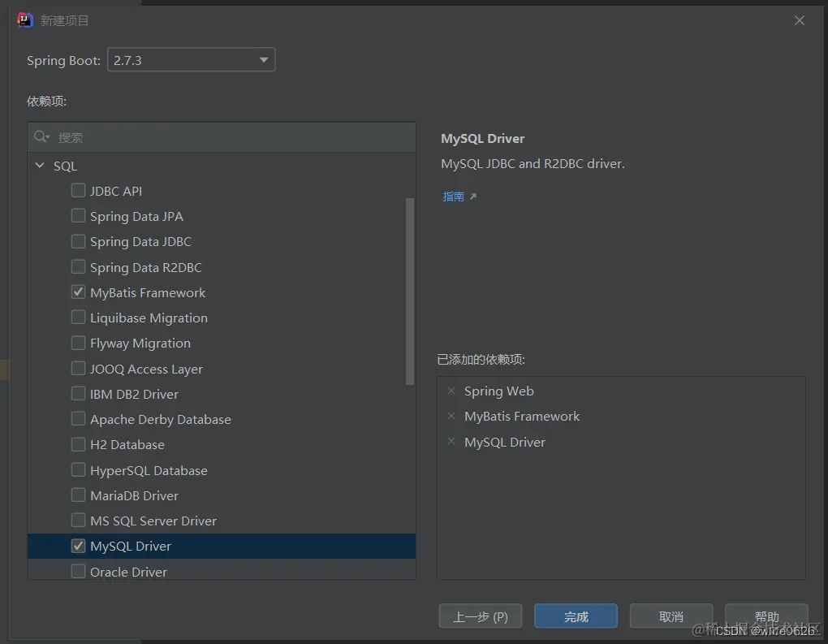Check the Oracle Driver checkbox
The height and width of the screenshot is (644, 828).
click(x=78, y=571)
